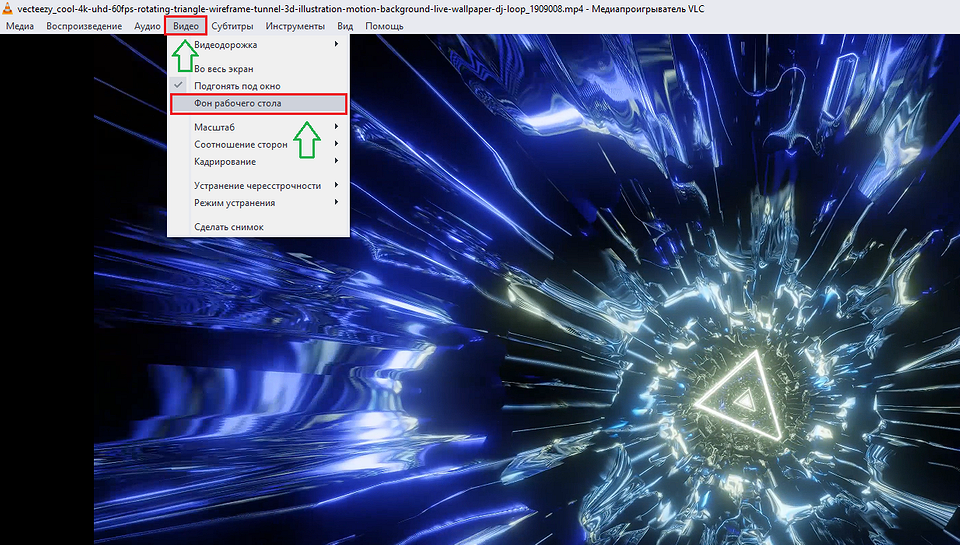The width and height of the screenshot is (960, 545).
Task: Close the open Видео menu
Action: [185, 26]
